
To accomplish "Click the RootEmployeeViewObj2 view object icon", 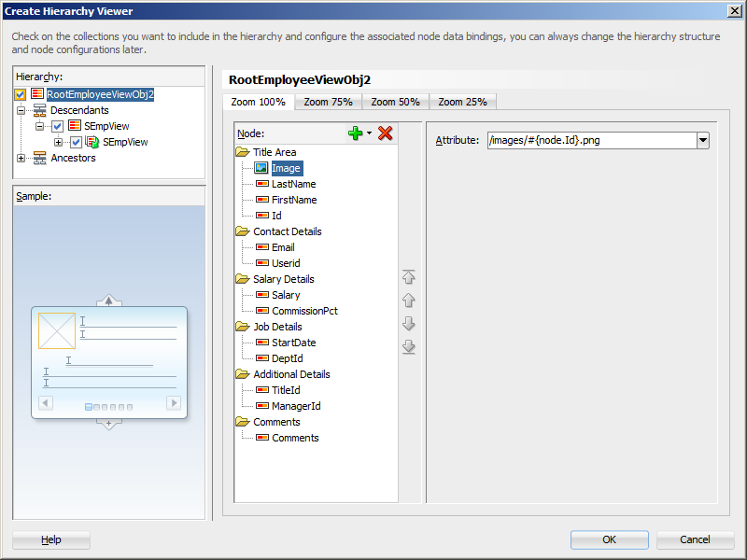I will point(37,94).
